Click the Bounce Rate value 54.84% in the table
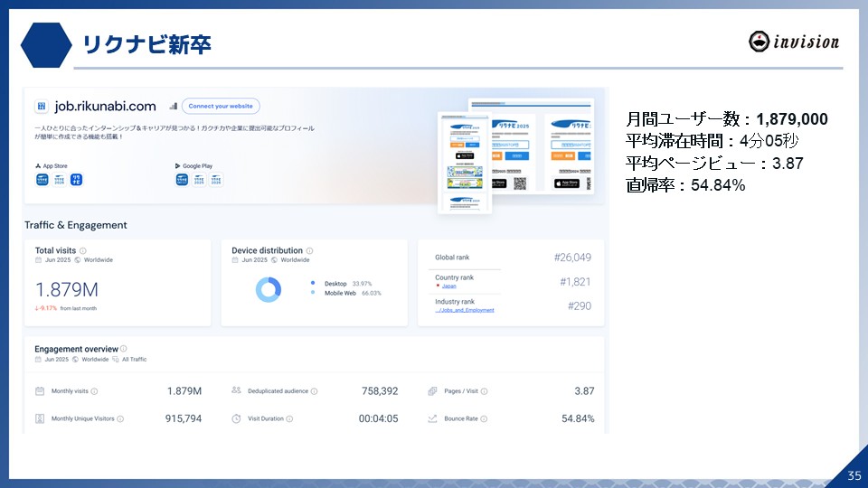Viewport: 868px width, 488px height. (578, 418)
